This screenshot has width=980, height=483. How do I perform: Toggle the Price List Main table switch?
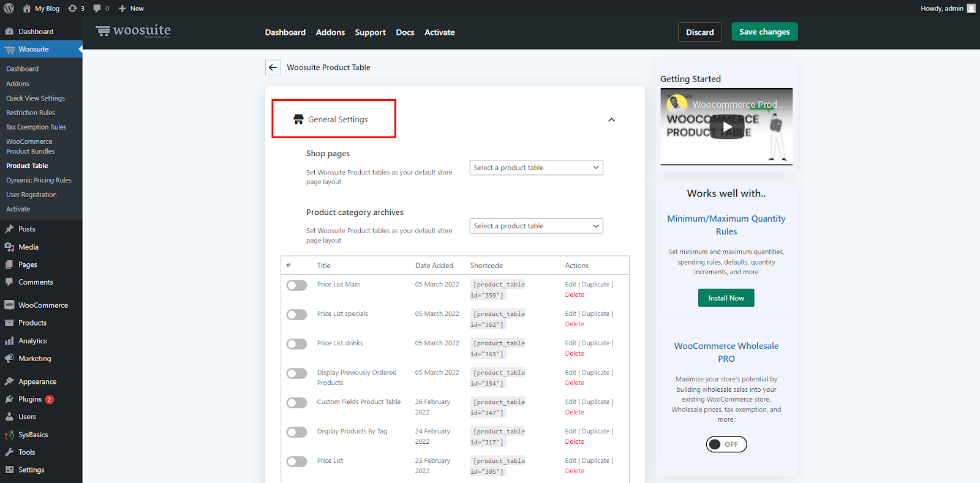(x=297, y=285)
